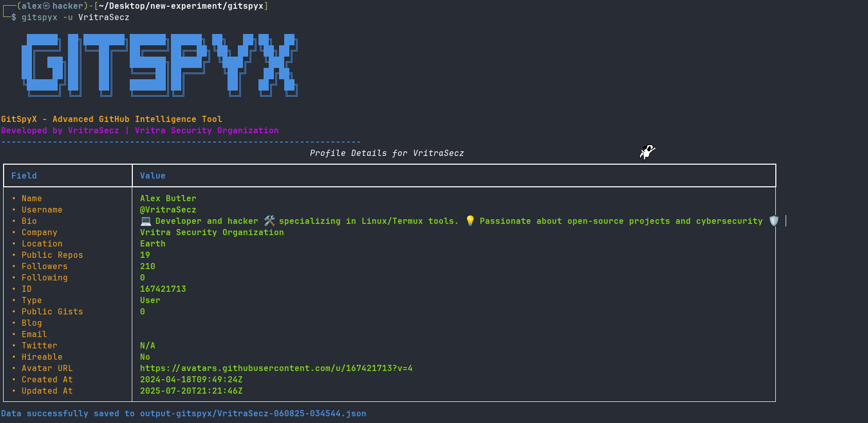Click the Value column header
868x423 pixels.
click(x=153, y=176)
